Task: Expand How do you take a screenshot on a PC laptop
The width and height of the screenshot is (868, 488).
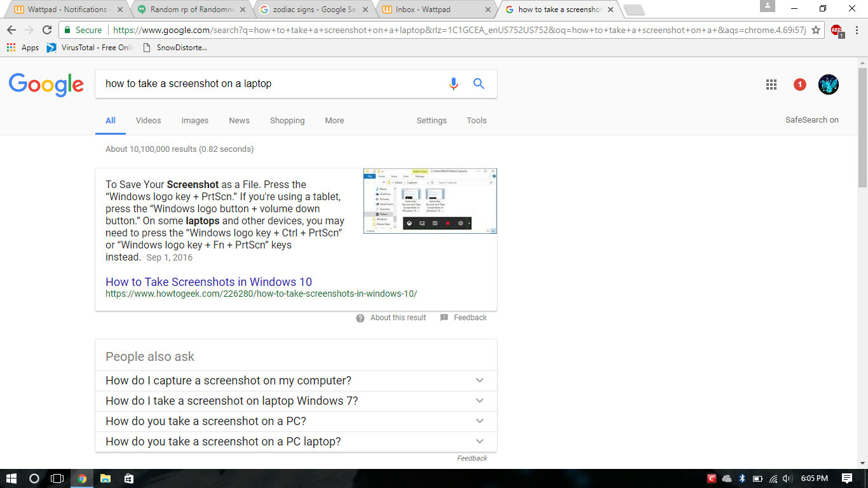Action: tap(296, 442)
